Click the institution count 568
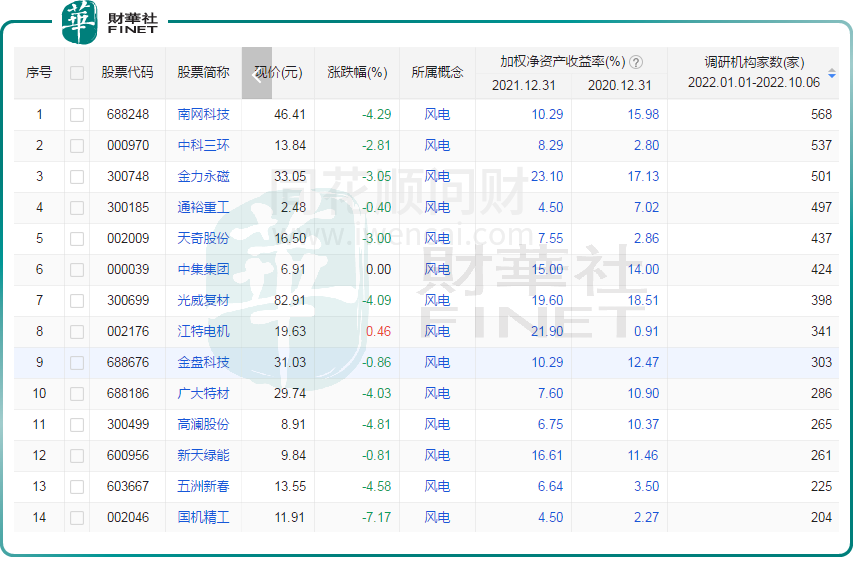The width and height of the screenshot is (853, 577). [x=821, y=114]
